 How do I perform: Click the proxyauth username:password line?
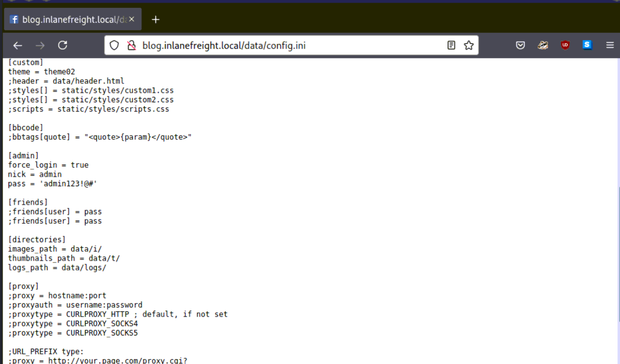[x=75, y=305]
